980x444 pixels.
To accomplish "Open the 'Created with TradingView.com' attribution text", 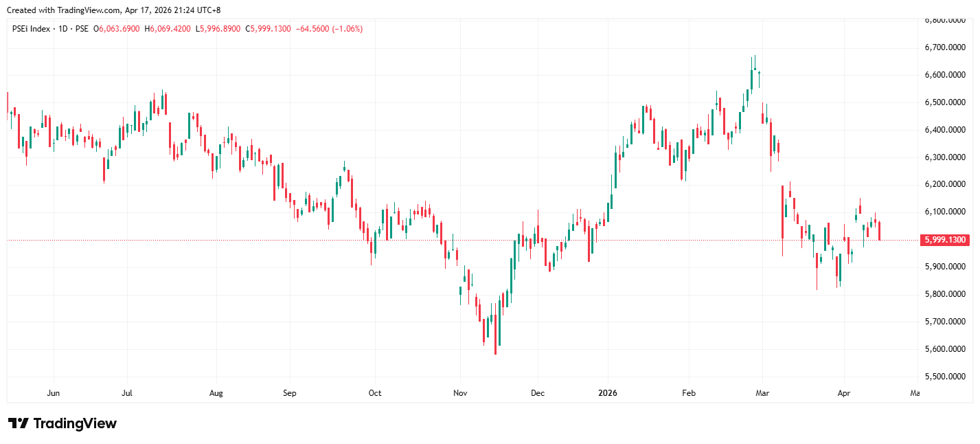I will (114, 10).
